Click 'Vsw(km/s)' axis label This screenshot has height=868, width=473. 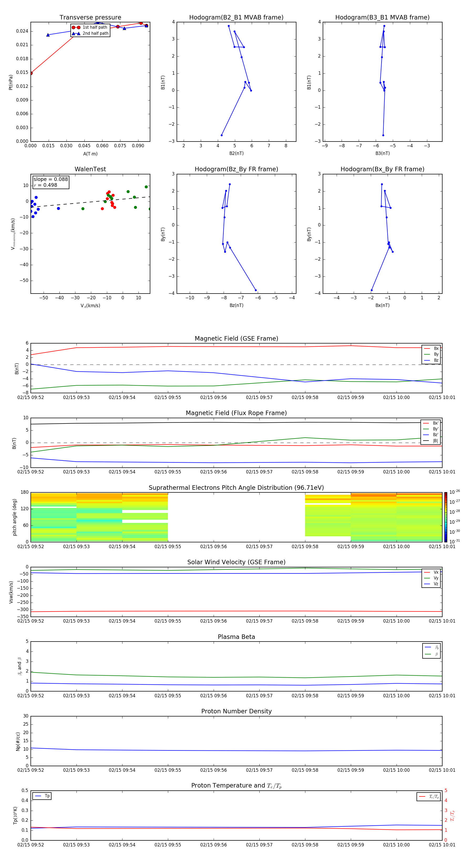click(11, 592)
